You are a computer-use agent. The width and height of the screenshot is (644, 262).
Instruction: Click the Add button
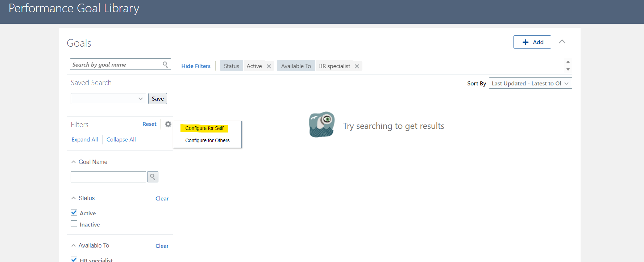click(532, 42)
